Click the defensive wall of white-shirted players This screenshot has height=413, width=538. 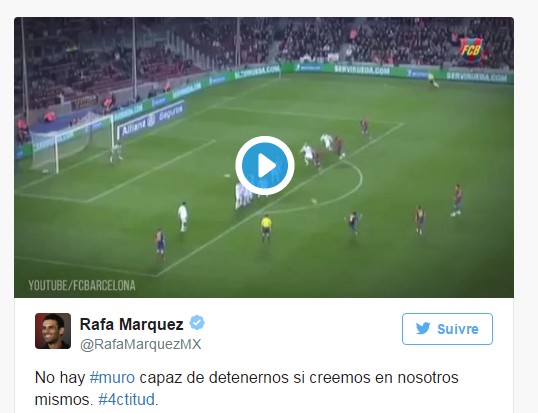coord(243,196)
